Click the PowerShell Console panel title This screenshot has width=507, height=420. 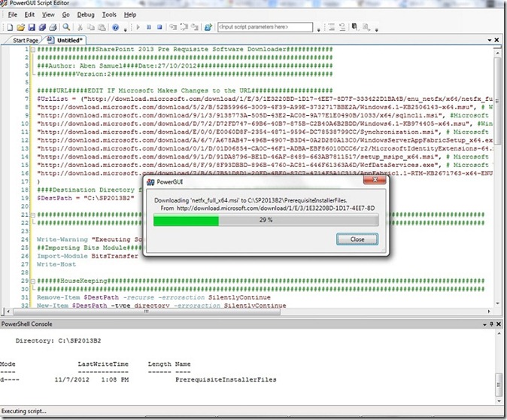click(x=26, y=324)
